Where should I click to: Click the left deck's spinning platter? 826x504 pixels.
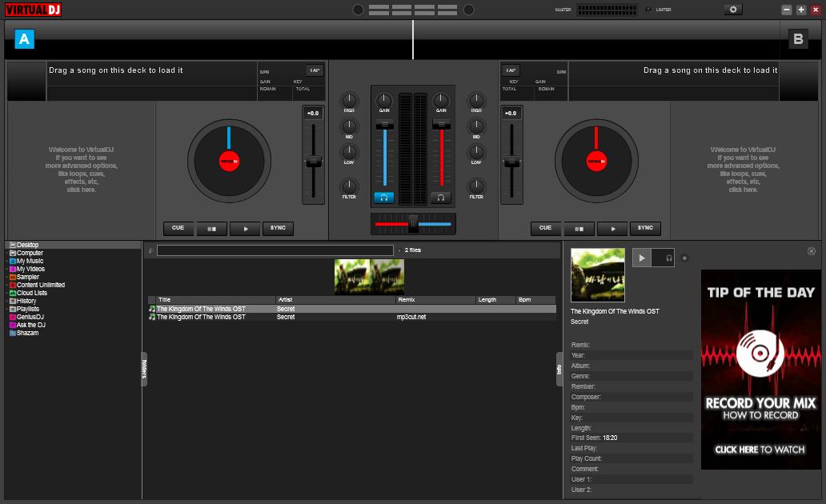pyautogui.click(x=229, y=161)
